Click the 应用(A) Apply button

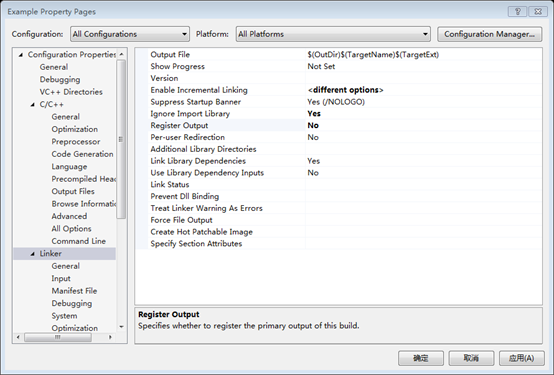521,358
